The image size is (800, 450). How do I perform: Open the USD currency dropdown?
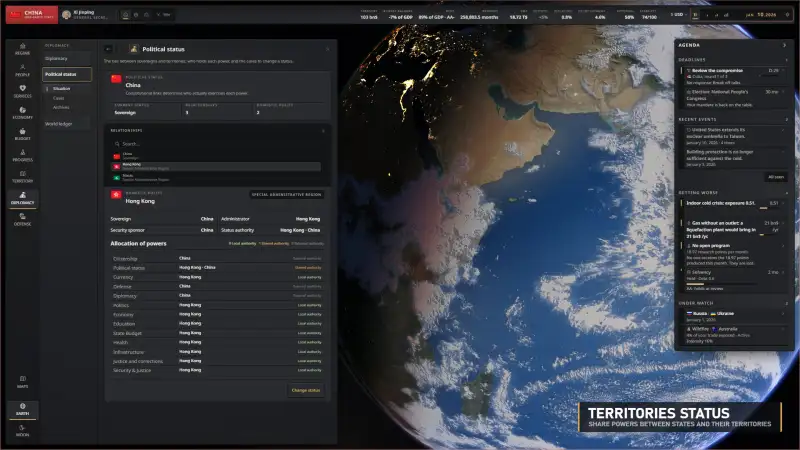[678, 15]
